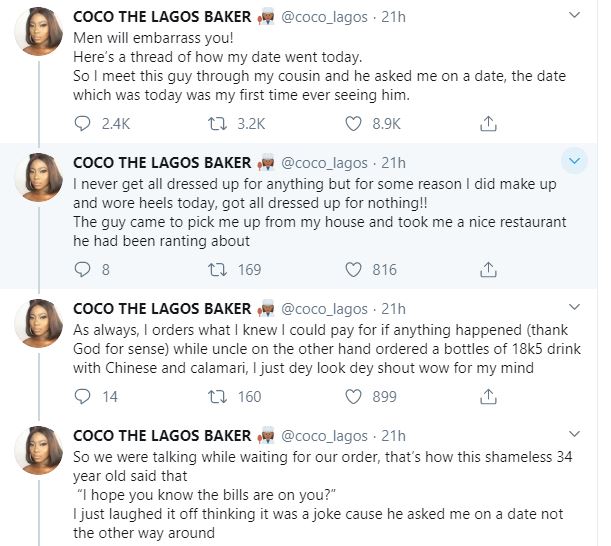
Task: Share the "dressed up for nothing" tweet
Action: click(x=488, y=270)
